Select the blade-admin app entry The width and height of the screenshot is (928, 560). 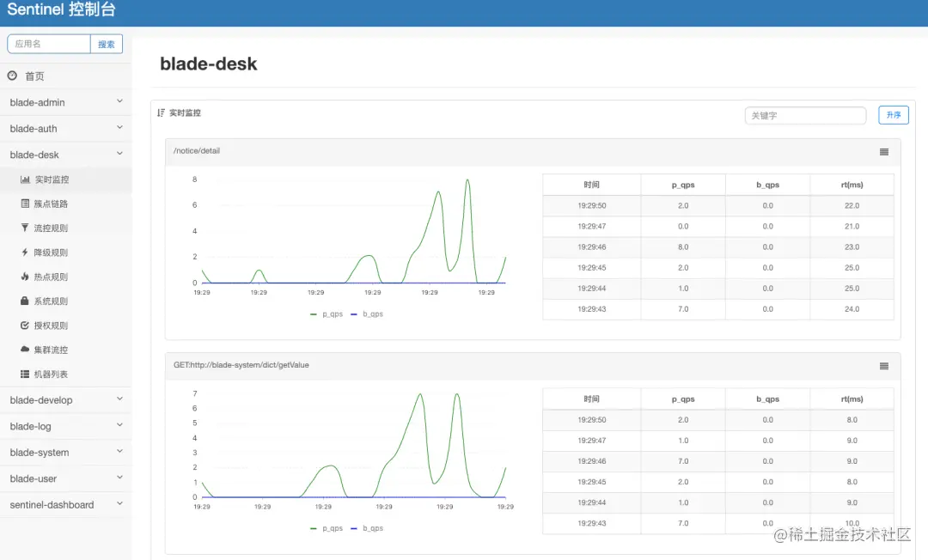tap(65, 102)
